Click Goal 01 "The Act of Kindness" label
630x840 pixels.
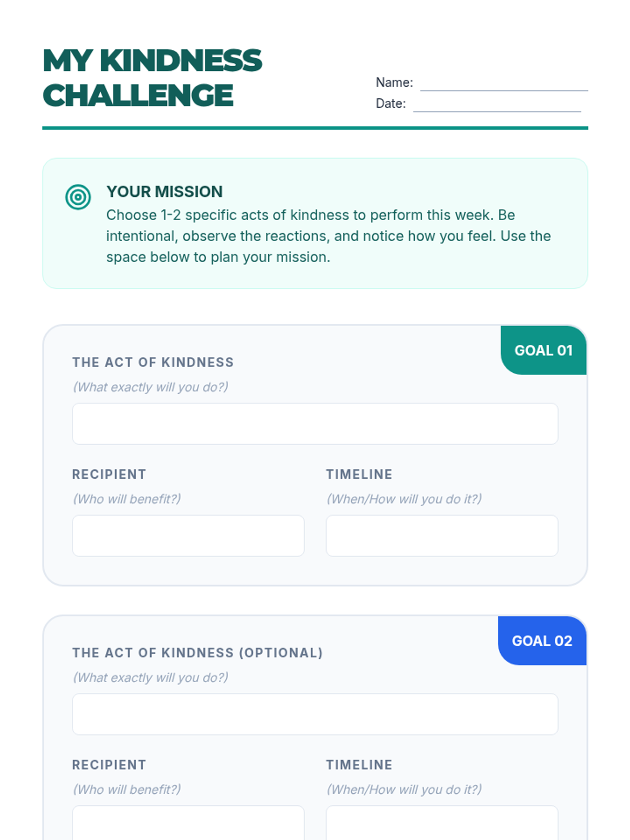pos(153,362)
